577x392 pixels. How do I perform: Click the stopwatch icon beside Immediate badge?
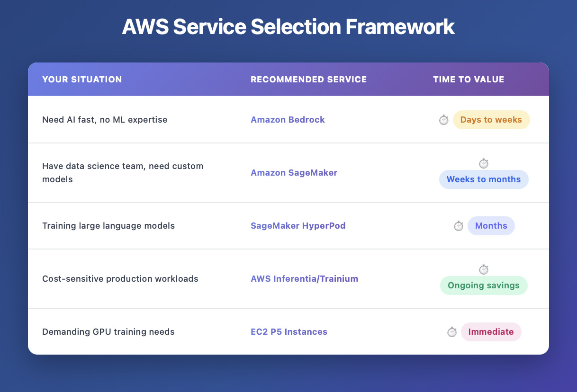click(x=451, y=332)
